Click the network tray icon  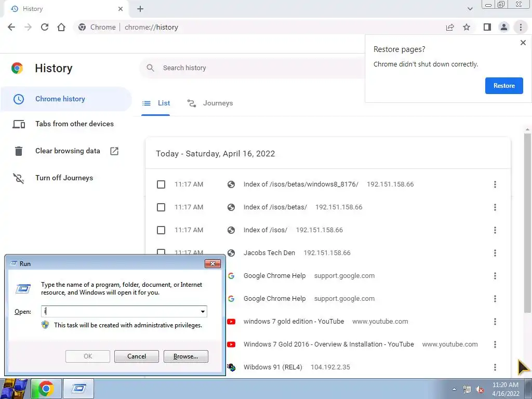pos(467,390)
